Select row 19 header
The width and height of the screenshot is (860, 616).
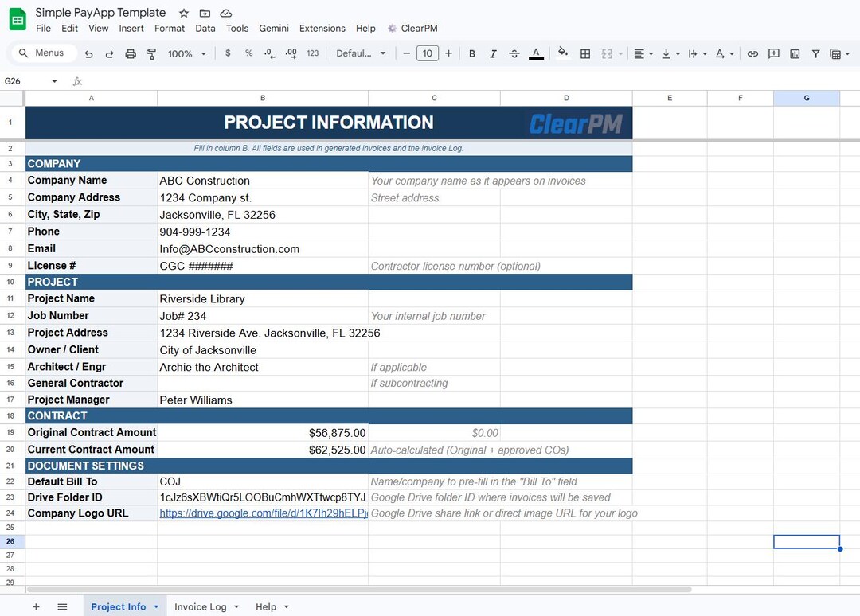10,432
